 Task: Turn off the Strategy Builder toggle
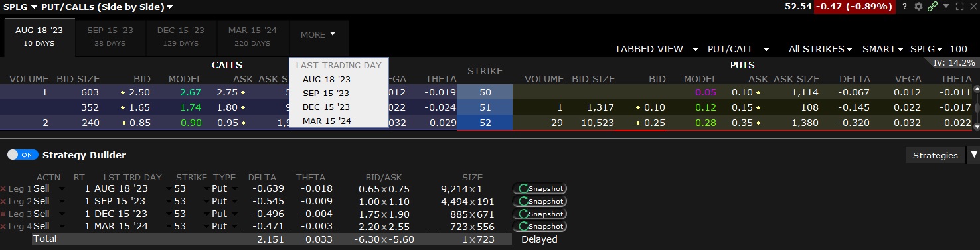[x=23, y=155]
